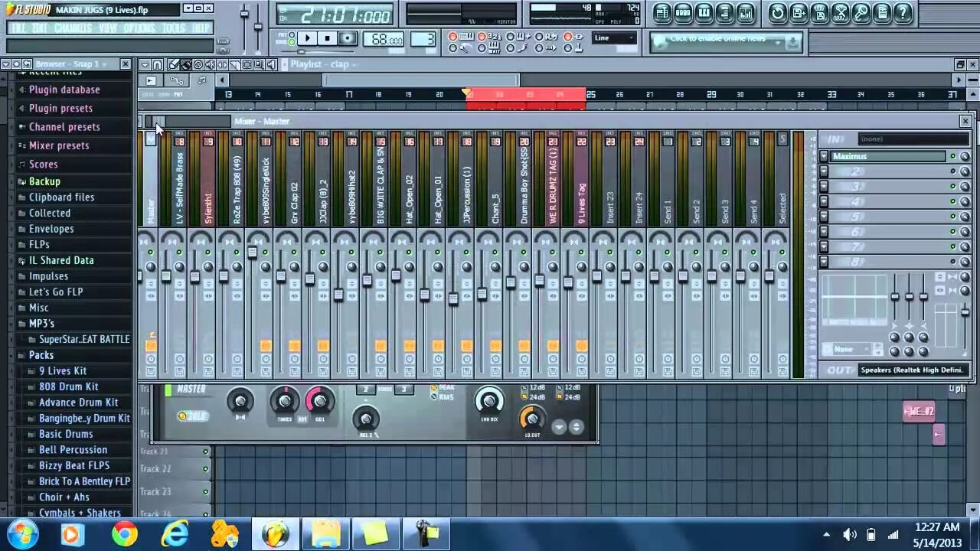Open 808 Drum Kit folder in Browser
Image resolution: width=980 pixels, height=551 pixels.
coord(69,386)
